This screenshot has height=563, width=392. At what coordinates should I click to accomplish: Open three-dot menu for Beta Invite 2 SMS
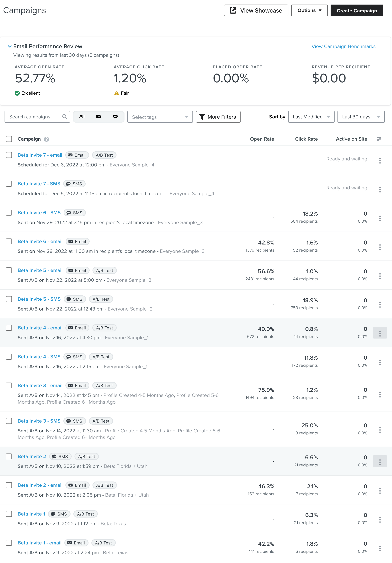[380, 462]
